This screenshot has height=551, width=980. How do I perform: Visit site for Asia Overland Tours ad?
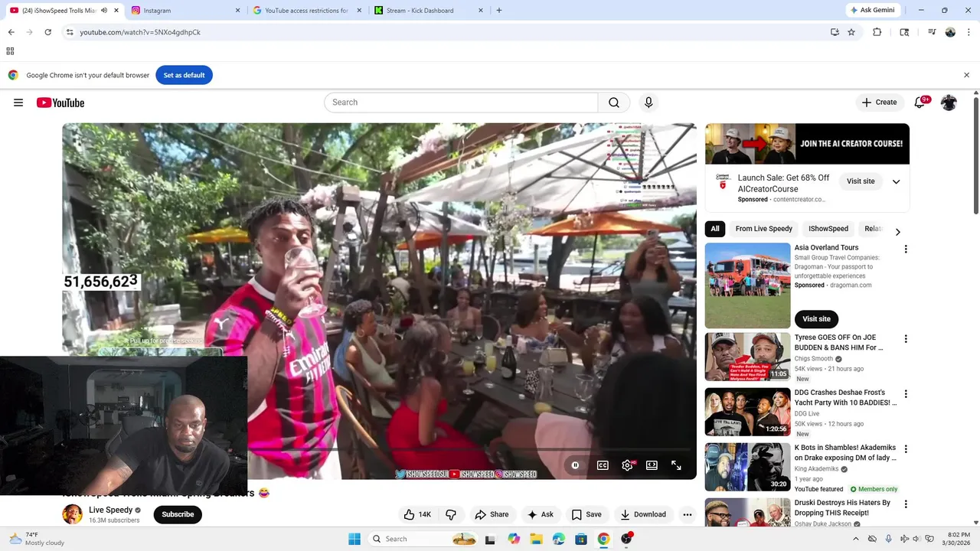point(816,319)
